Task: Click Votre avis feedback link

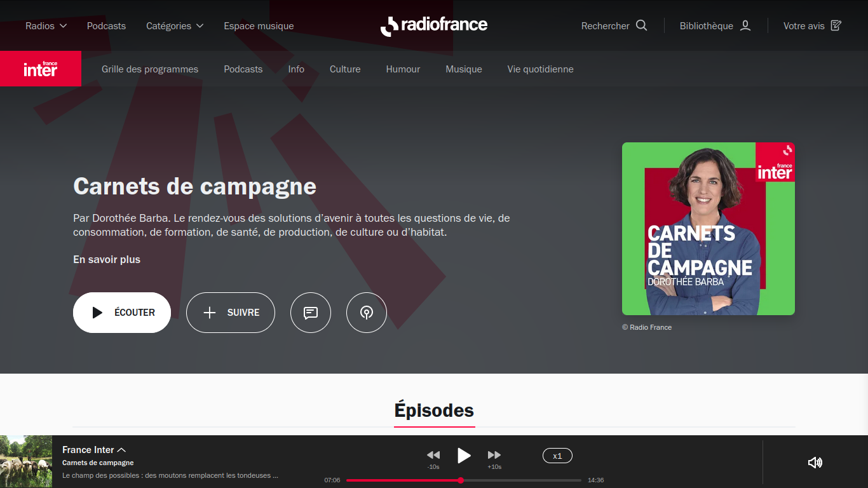Action: 812,26
